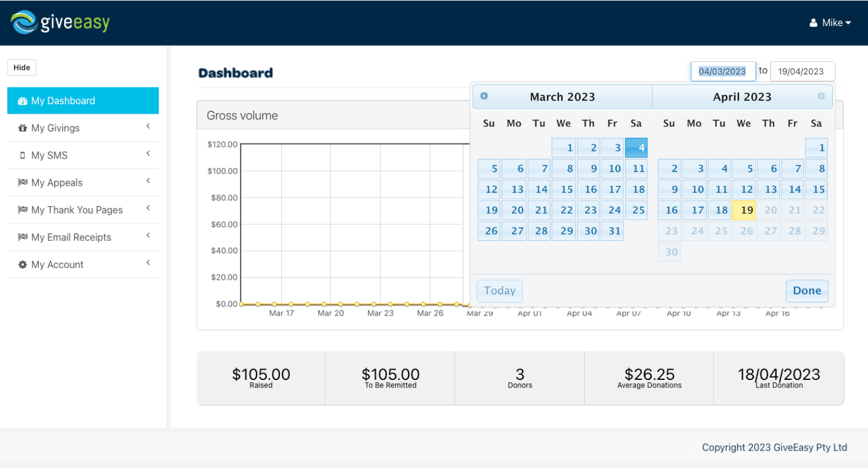
Task: Open the GiveEasy logo
Action: coord(60,22)
